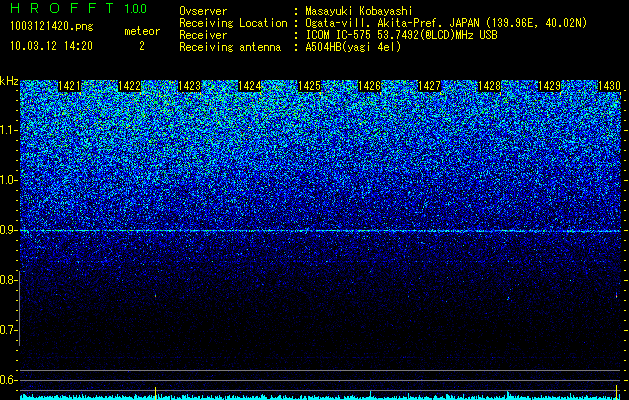Click the 0.8 kHz axis label
Screen dimensions: 629x400
(9, 280)
